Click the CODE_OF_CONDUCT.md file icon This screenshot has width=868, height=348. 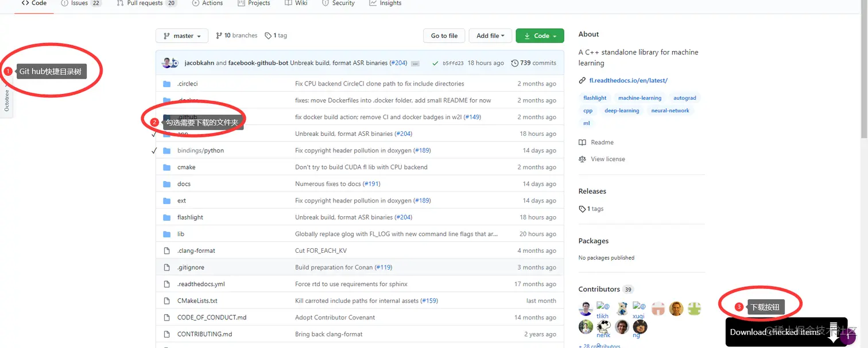[x=167, y=317]
